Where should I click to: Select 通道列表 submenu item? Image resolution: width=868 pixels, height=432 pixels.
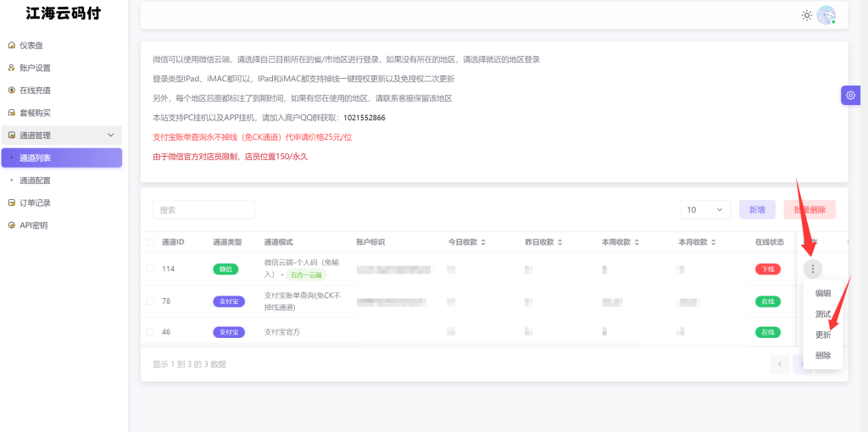61,158
